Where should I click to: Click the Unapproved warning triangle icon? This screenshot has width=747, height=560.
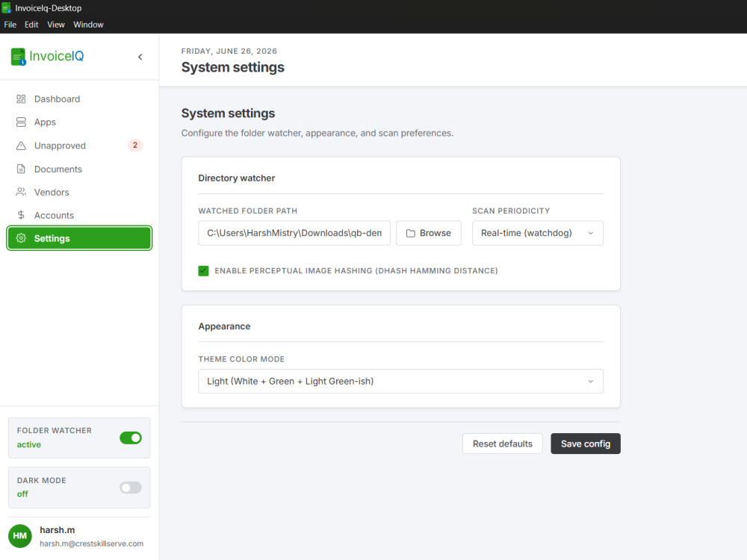click(21, 146)
